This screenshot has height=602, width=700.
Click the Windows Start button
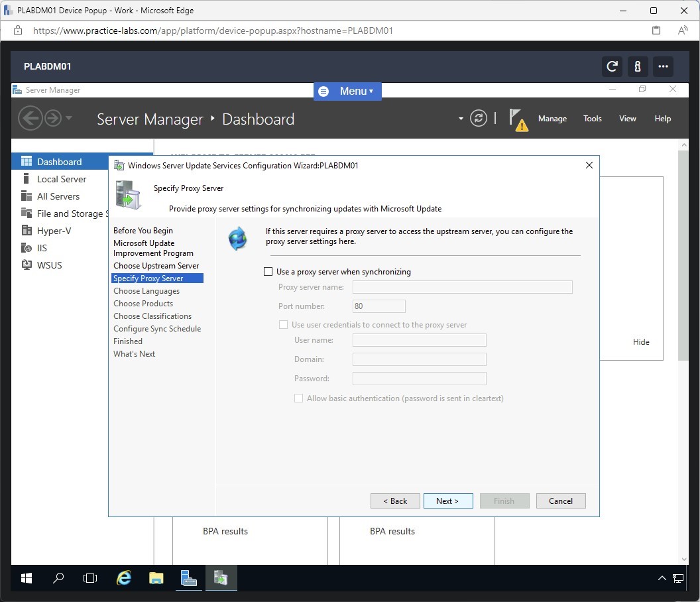[27, 578]
